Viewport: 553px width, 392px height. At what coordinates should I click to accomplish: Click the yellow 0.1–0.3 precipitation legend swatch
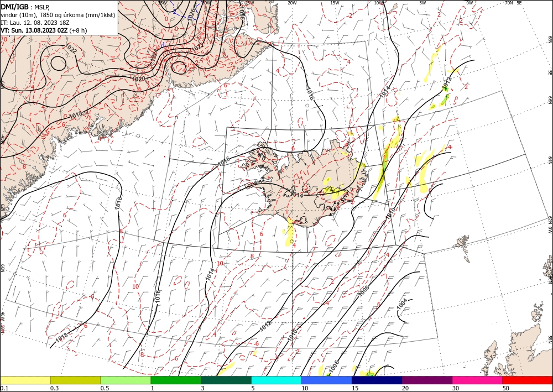pyautogui.click(x=25, y=380)
